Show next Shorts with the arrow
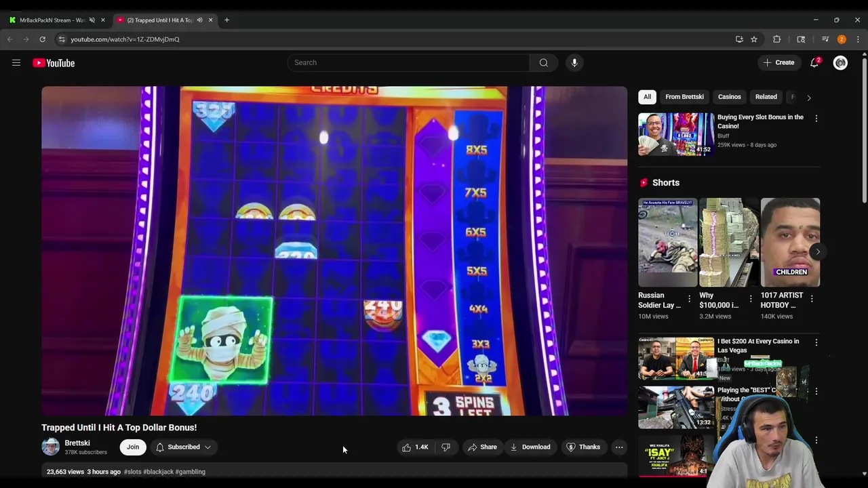This screenshot has width=868, height=488. pos(818,251)
